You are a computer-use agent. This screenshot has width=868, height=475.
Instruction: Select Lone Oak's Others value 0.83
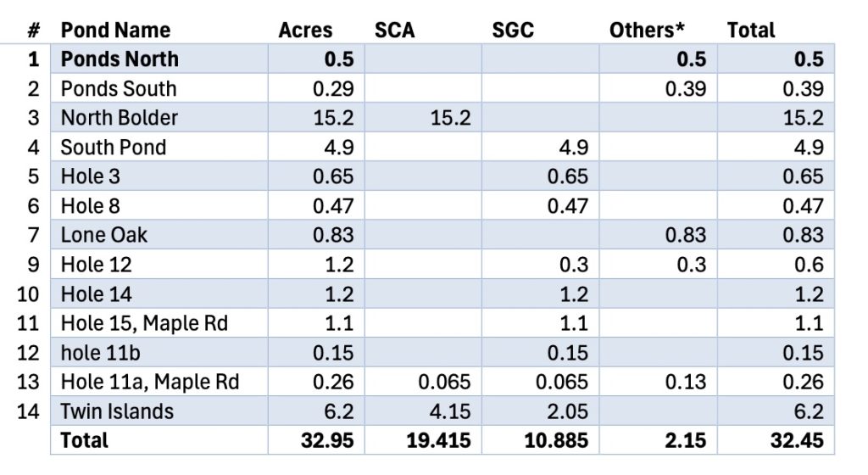pyautogui.click(x=685, y=235)
